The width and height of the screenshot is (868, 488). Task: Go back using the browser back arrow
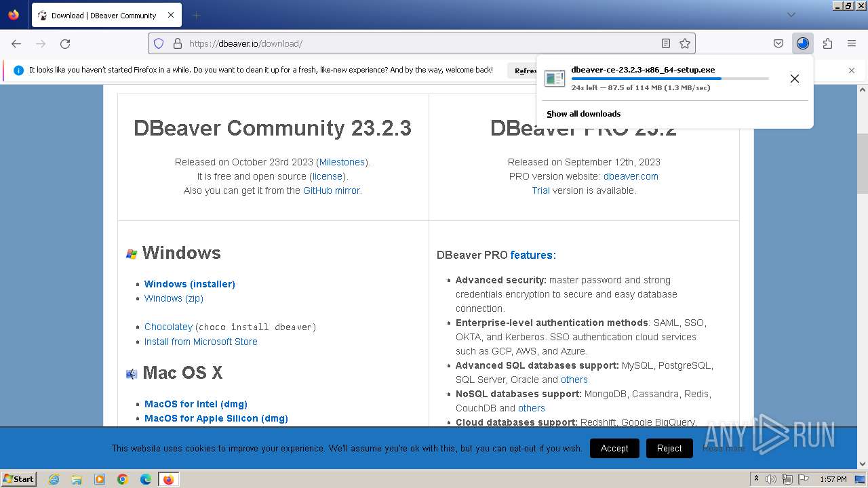pos(16,43)
